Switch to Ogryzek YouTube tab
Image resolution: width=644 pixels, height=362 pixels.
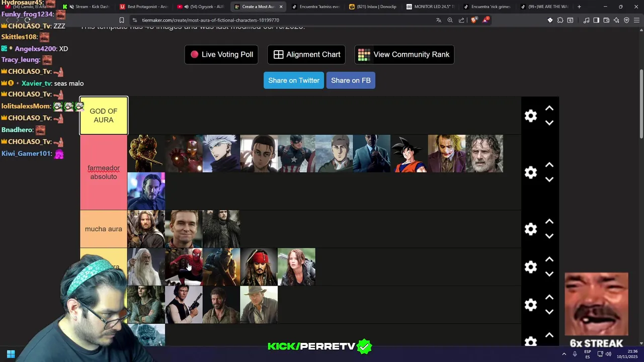pos(202,7)
